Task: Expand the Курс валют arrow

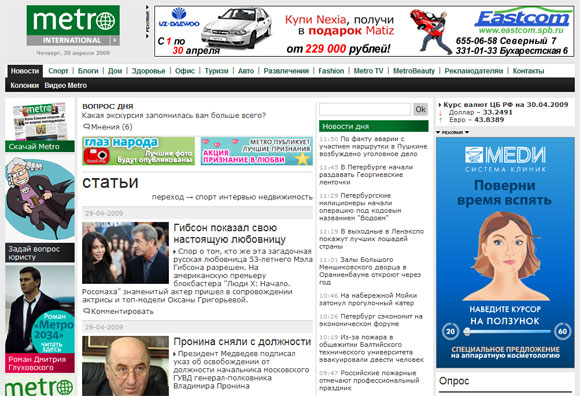Action: point(440,105)
